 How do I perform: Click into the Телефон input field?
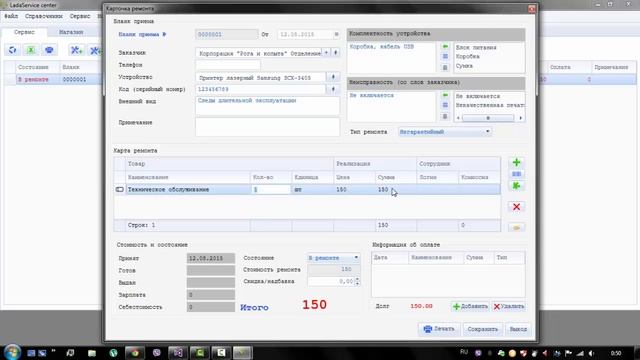(x=228, y=65)
